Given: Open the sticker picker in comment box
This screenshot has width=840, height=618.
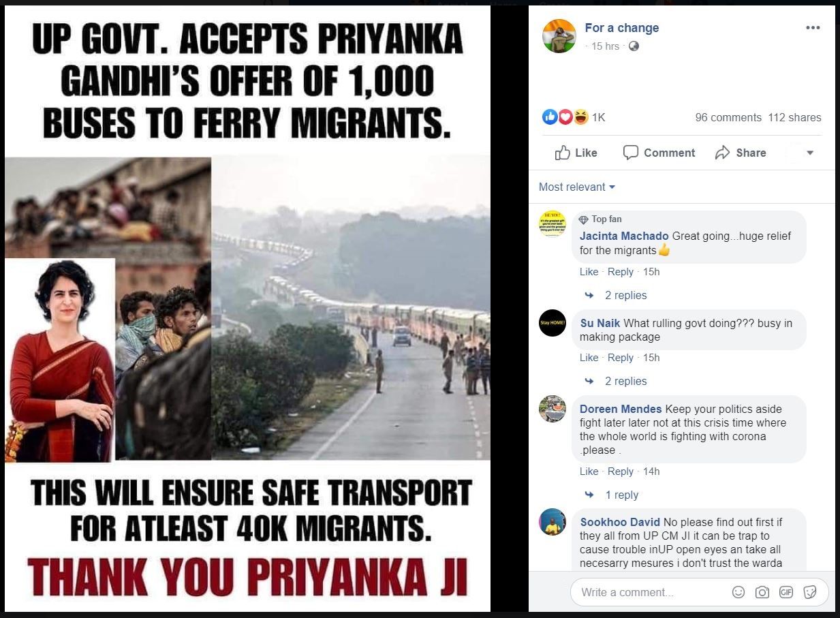Looking at the screenshot, I should tap(810, 592).
